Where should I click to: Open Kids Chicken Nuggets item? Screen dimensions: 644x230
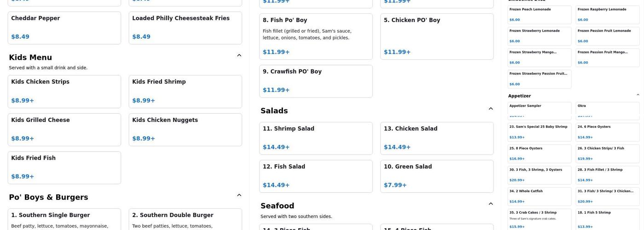click(x=185, y=129)
